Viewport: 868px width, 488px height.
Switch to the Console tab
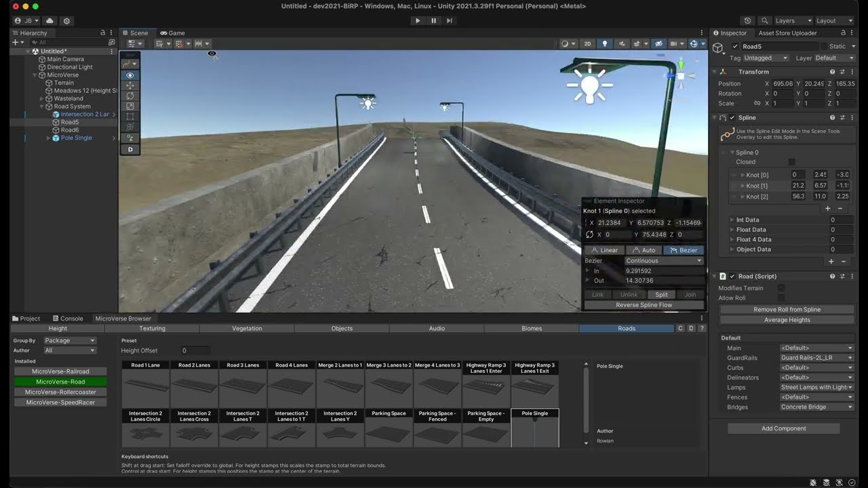click(x=67, y=319)
